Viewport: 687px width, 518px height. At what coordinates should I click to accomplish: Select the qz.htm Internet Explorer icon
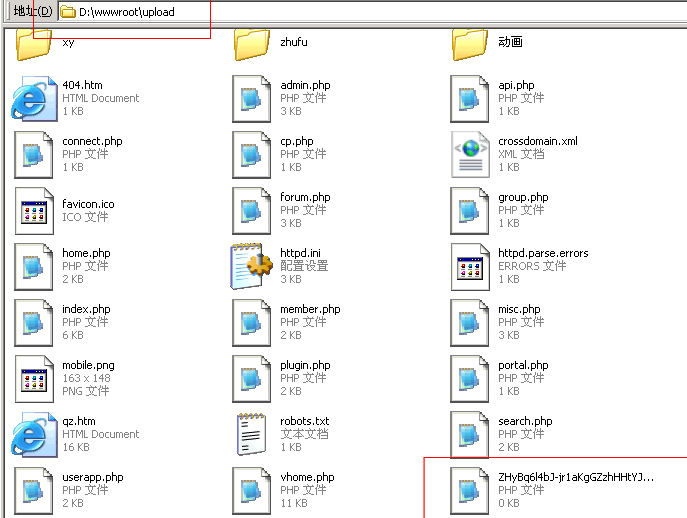coord(34,434)
